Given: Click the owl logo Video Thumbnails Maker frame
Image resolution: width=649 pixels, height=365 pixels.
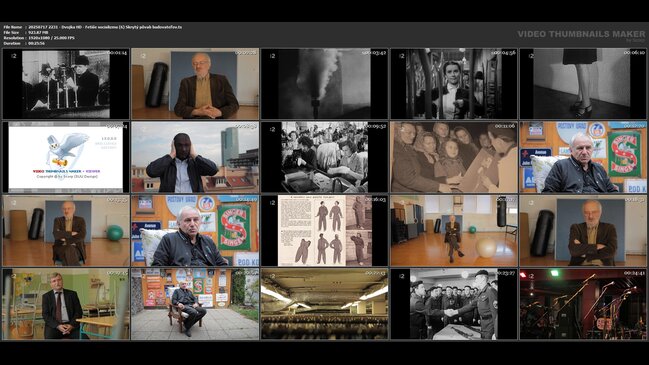Looking at the screenshot, I should pos(66,157).
